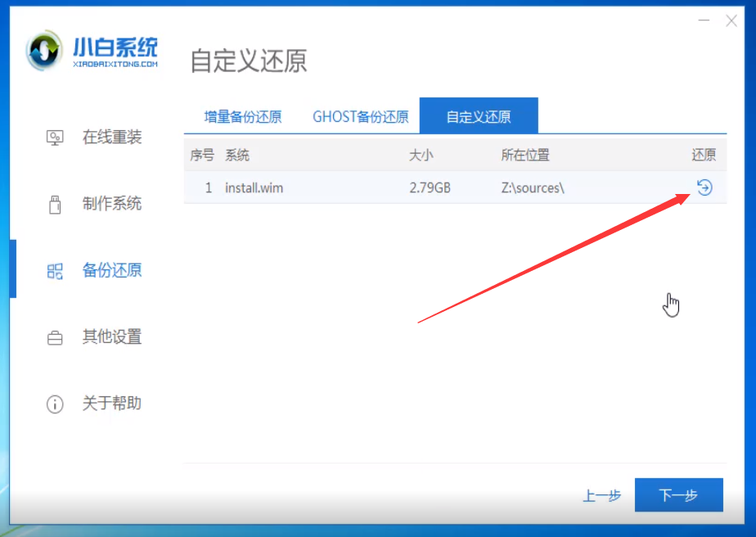Click the 自定义还原 page heading
This screenshot has height=537, width=756.
[249, 61]
